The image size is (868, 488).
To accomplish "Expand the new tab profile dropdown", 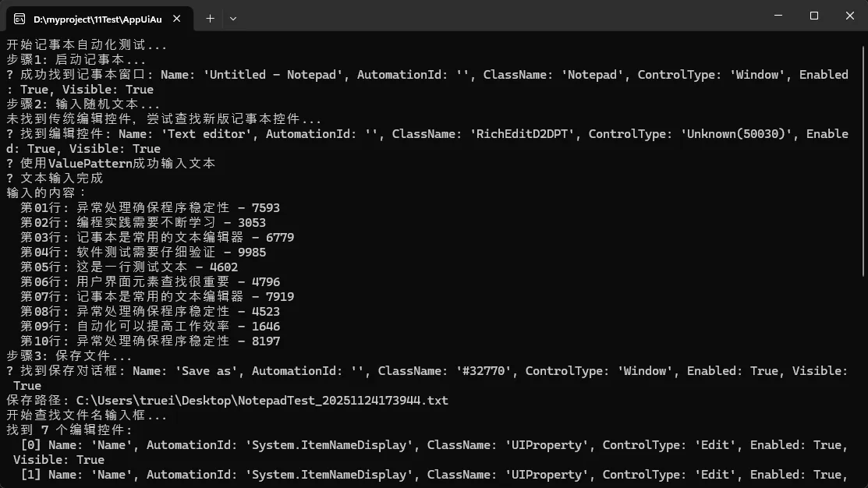I will point(233,18).
